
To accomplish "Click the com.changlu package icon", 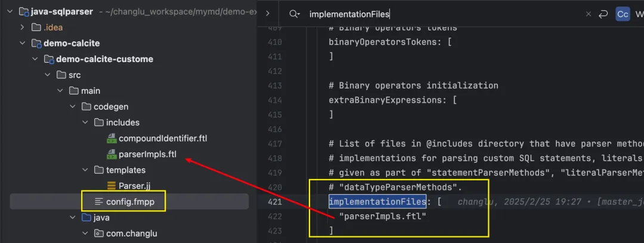I will coord(98,234).
